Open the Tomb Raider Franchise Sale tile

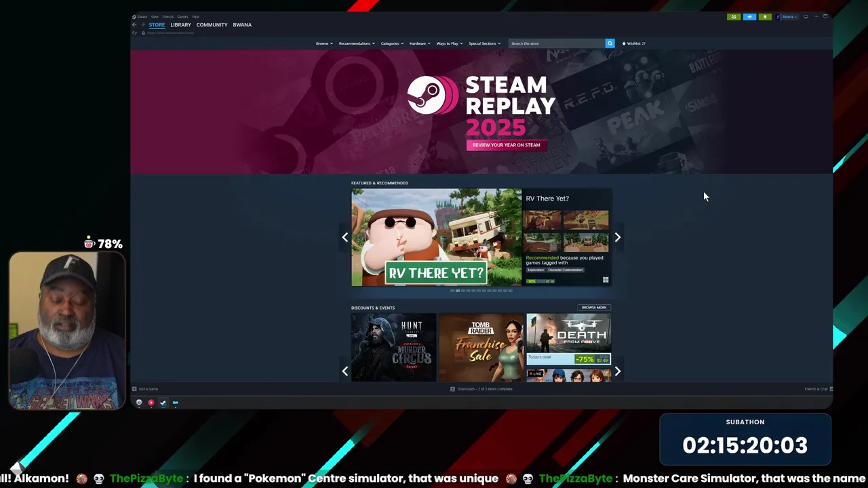tap(481, 347)
